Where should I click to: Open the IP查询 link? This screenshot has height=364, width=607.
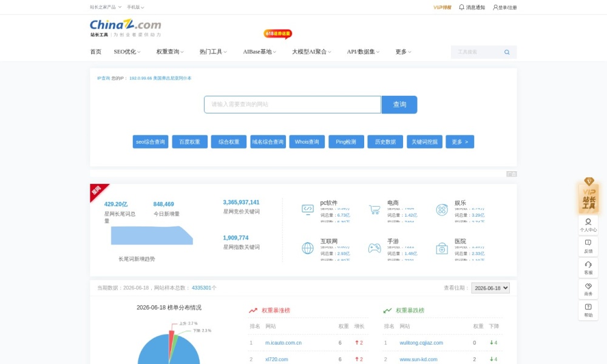103,78
